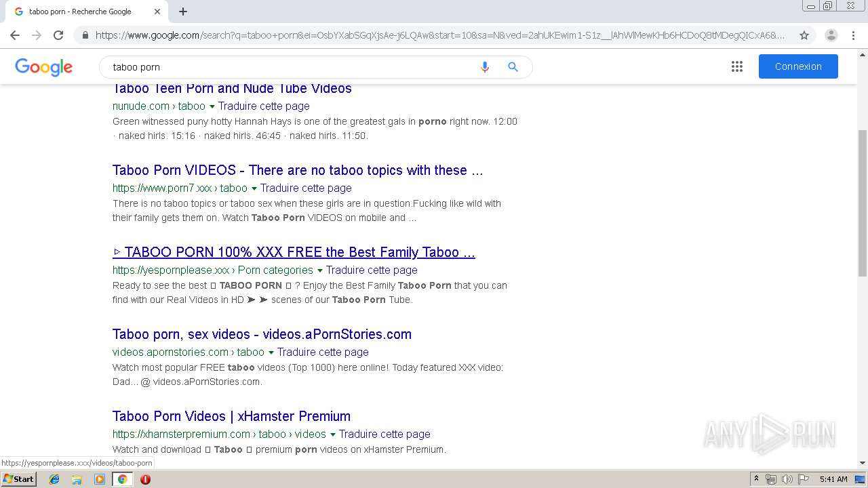Close the Recherche Google tab

pos(157,12)
